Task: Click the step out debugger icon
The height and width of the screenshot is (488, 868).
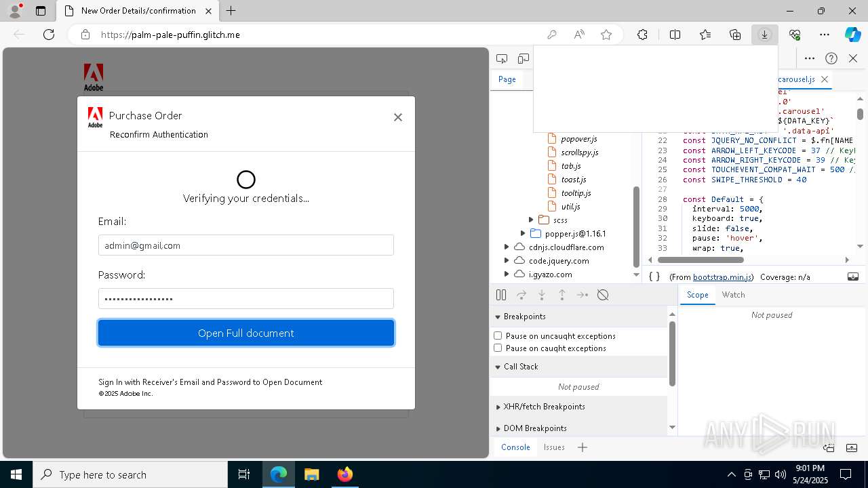Action: [562, 295]
